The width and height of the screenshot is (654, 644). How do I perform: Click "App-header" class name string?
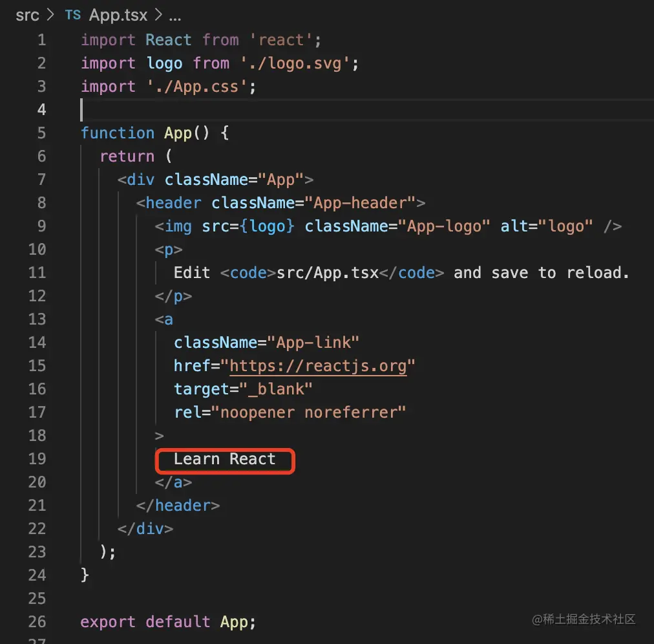[x=360, y=203]
